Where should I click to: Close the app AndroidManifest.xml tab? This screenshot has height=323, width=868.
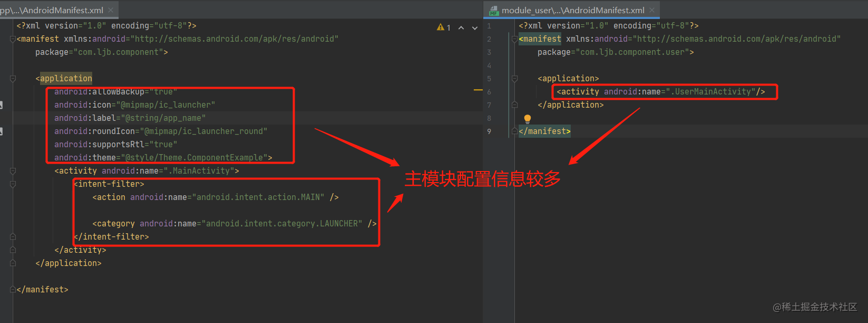coord(111,10)
